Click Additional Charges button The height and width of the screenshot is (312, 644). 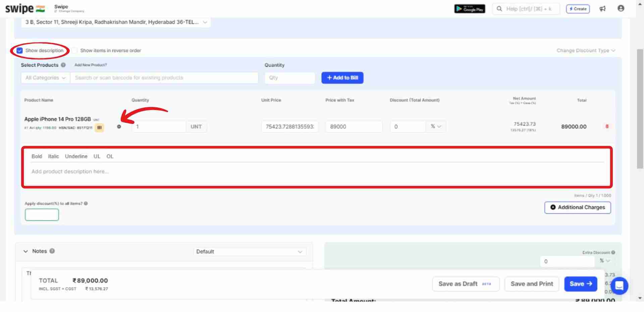(578, 207)
